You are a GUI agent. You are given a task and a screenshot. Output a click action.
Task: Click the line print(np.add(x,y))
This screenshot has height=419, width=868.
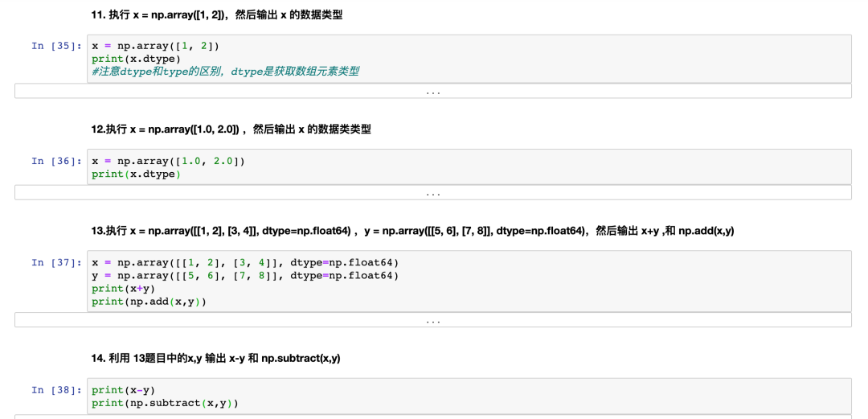[149, 302]
